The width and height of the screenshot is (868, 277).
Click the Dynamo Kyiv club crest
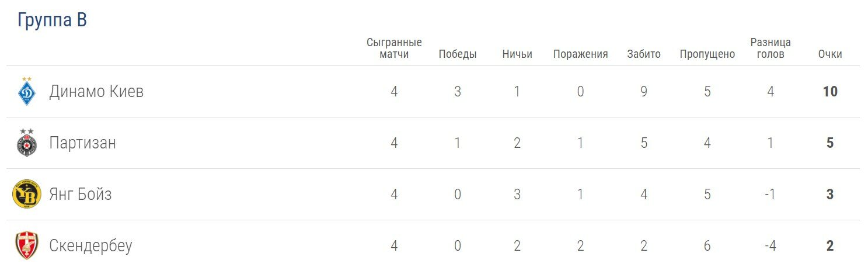(x=26, y=91)
